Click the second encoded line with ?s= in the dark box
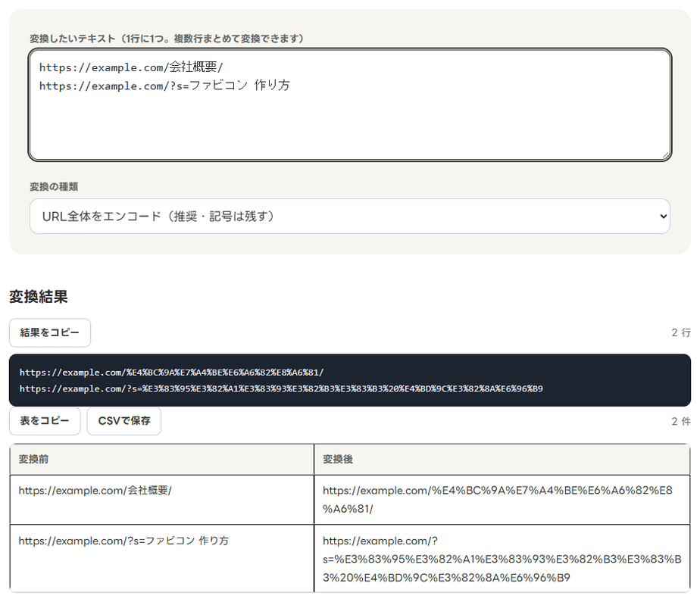 pos(281,388)
